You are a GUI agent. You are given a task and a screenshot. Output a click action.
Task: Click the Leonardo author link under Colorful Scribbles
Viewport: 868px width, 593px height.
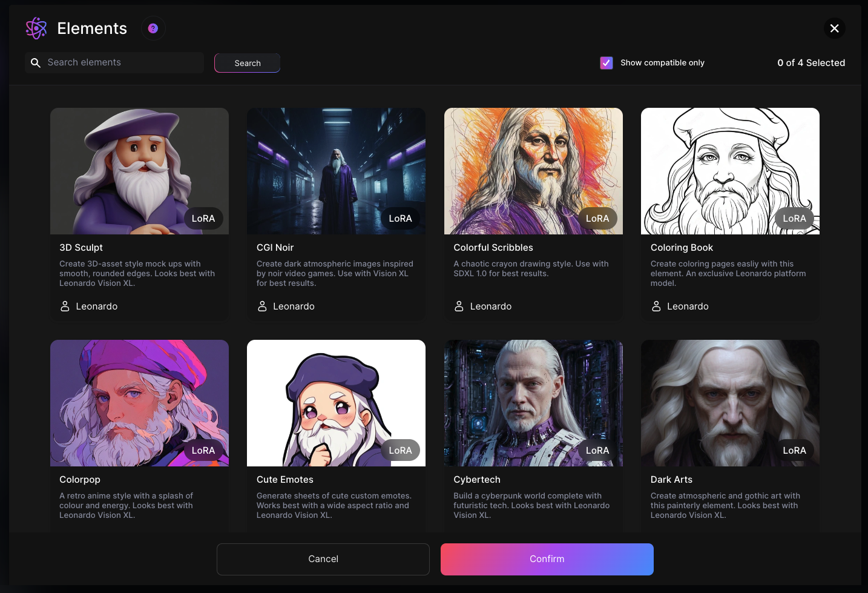coord(490,306)
